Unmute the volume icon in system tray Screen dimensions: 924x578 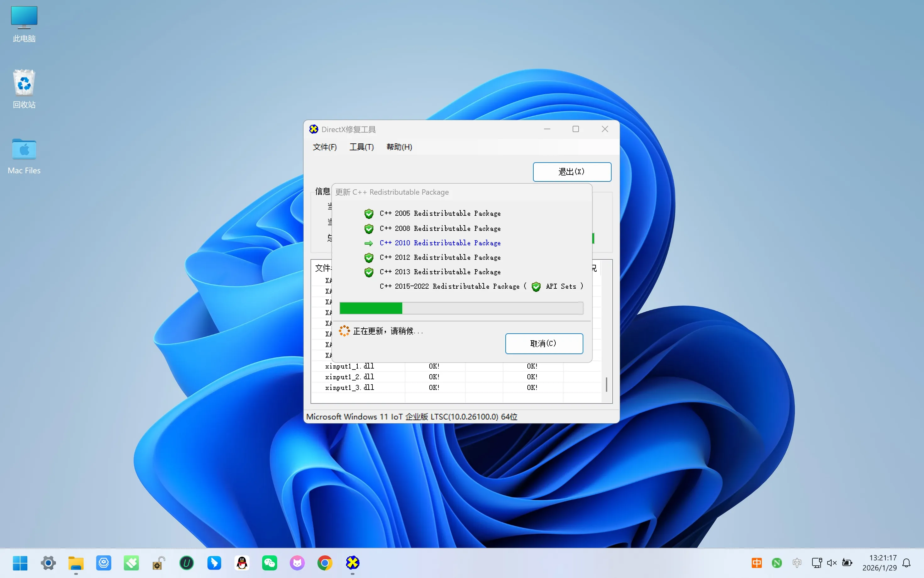(x=832, y=563)
